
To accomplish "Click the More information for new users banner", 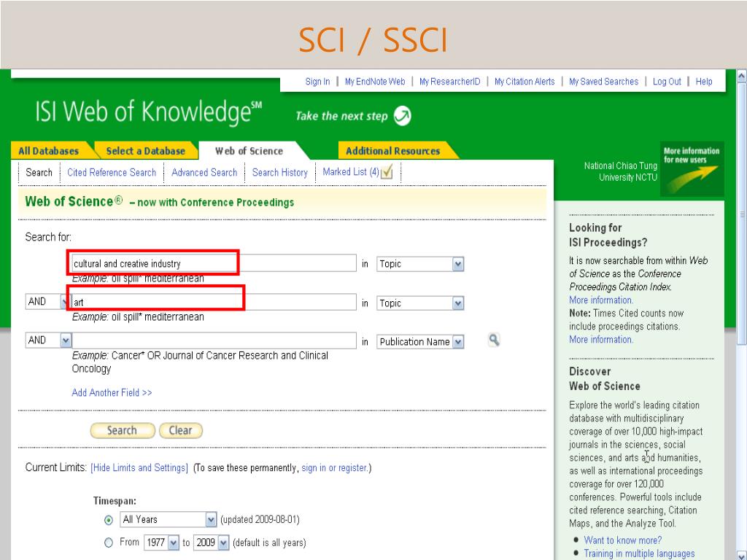I will click(692, 168).
